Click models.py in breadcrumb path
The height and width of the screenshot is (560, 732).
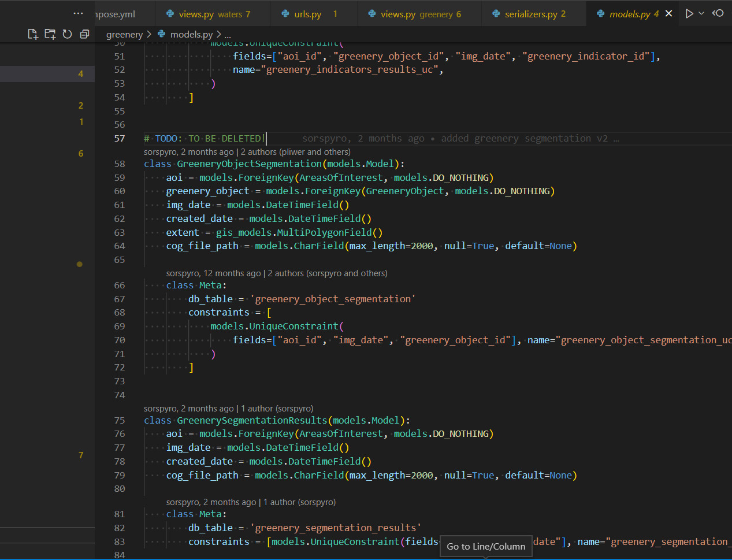point(191,35)
